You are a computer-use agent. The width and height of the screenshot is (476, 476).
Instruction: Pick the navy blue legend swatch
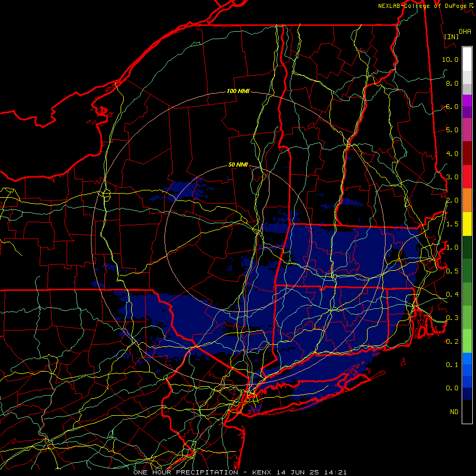pyautogui.click(x=467, y=393)
